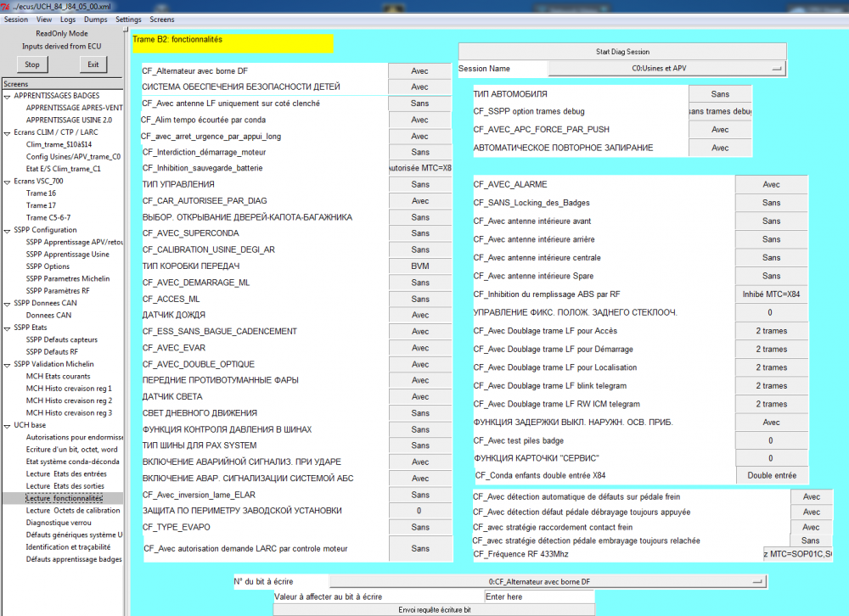This screenshot has width=849, height=616.
Task: Collapse the Ecrans CLIM / CTP / LARC arrow
Action: pos(7,133)
